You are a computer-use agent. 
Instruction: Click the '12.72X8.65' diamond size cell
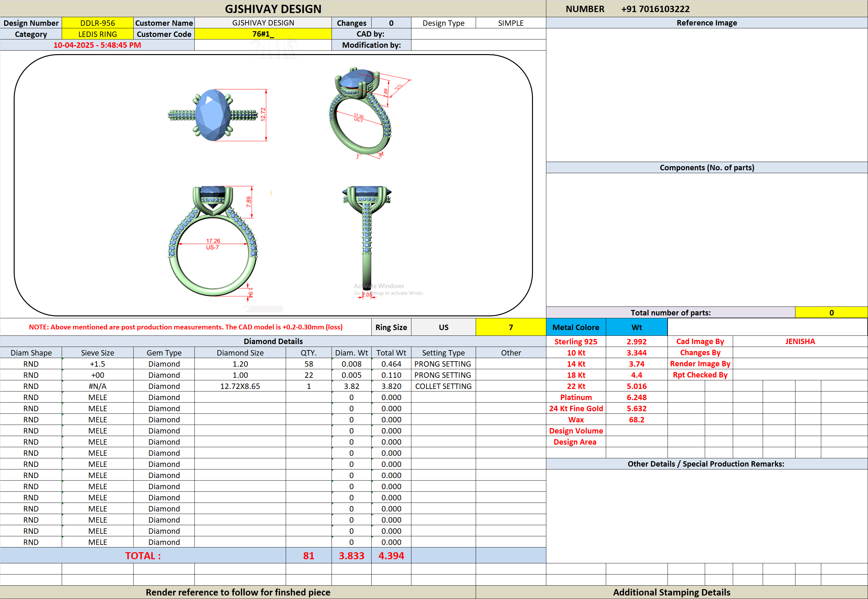pos(240,386)
